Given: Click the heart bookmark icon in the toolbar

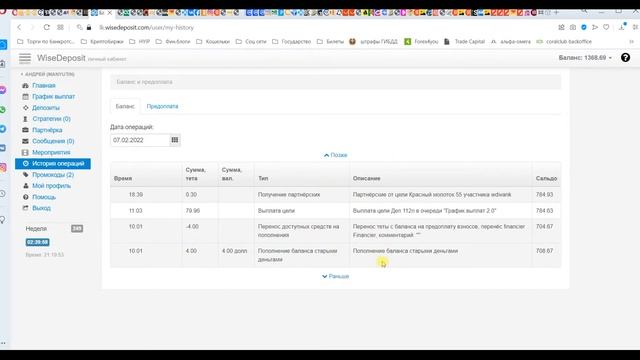Looking at the screenshot, I should pyautogui.click(x=606, y=27).
